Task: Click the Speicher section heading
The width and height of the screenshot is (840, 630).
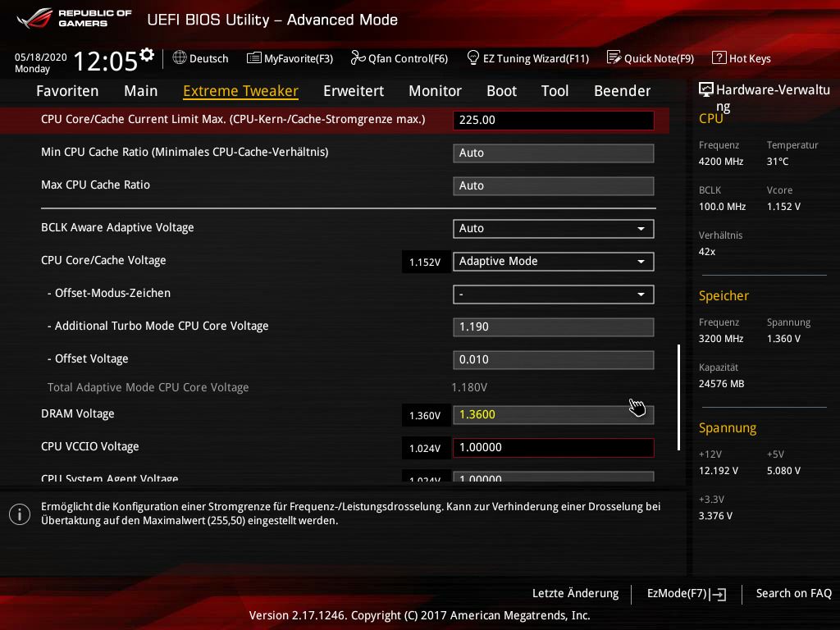Action: tap(724, 295)
